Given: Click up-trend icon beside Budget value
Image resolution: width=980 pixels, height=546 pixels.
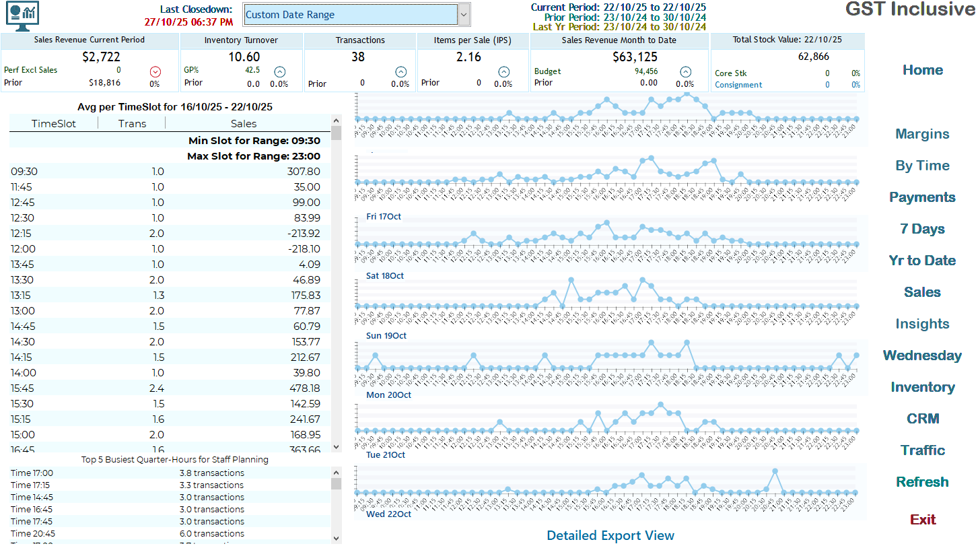Looking at the screenshot, I should coord(685,71).
